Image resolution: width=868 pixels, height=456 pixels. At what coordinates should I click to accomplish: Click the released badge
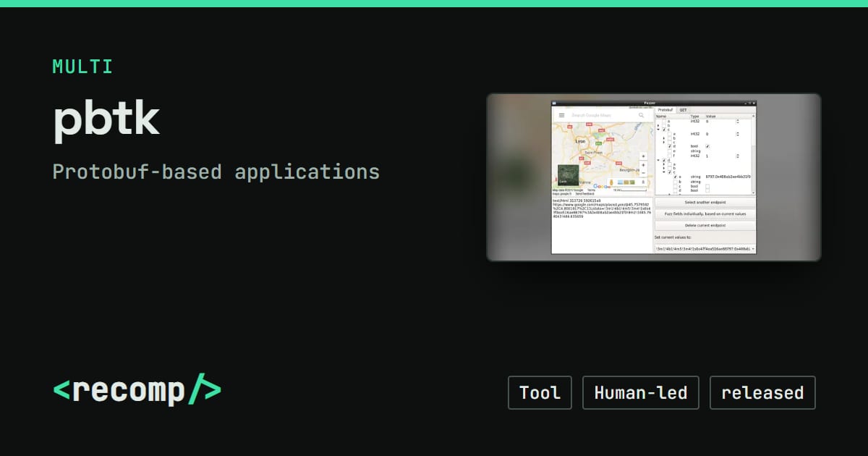tap(762, 393)
